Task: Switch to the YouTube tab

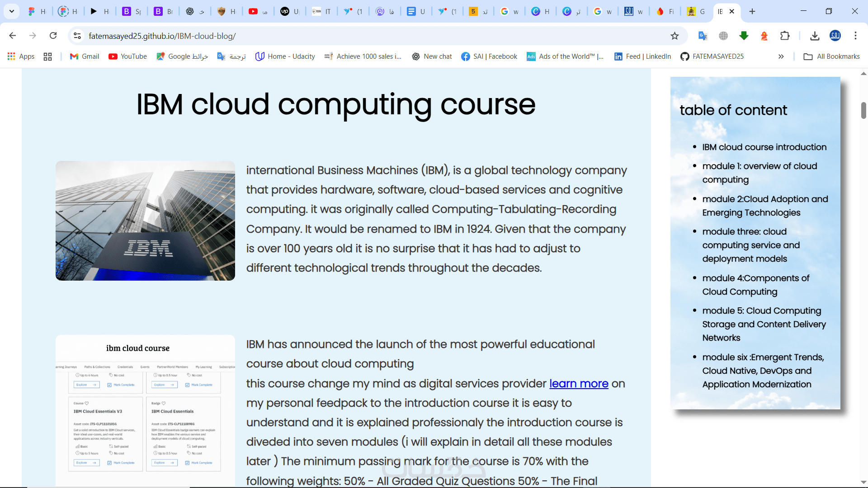Action: pos(258,11)
